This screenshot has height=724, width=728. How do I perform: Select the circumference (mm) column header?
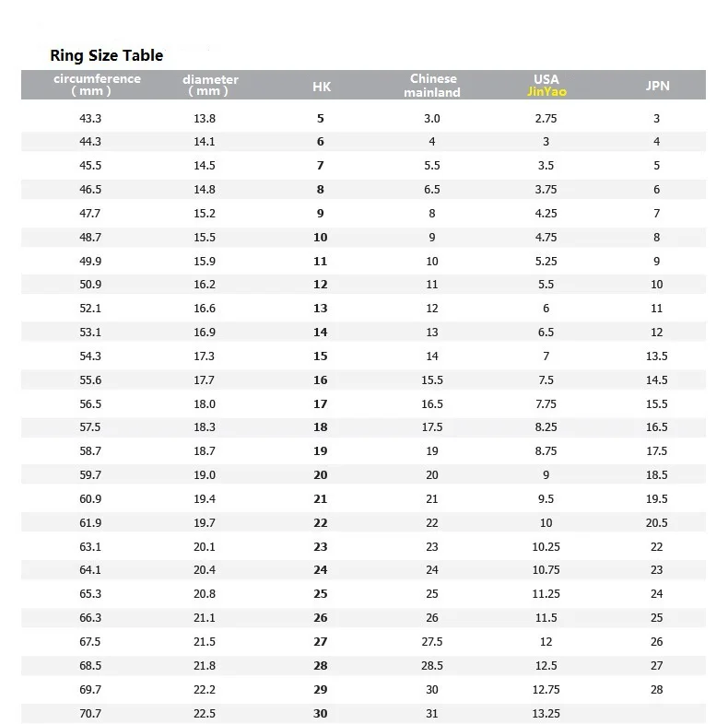(97, 85)
